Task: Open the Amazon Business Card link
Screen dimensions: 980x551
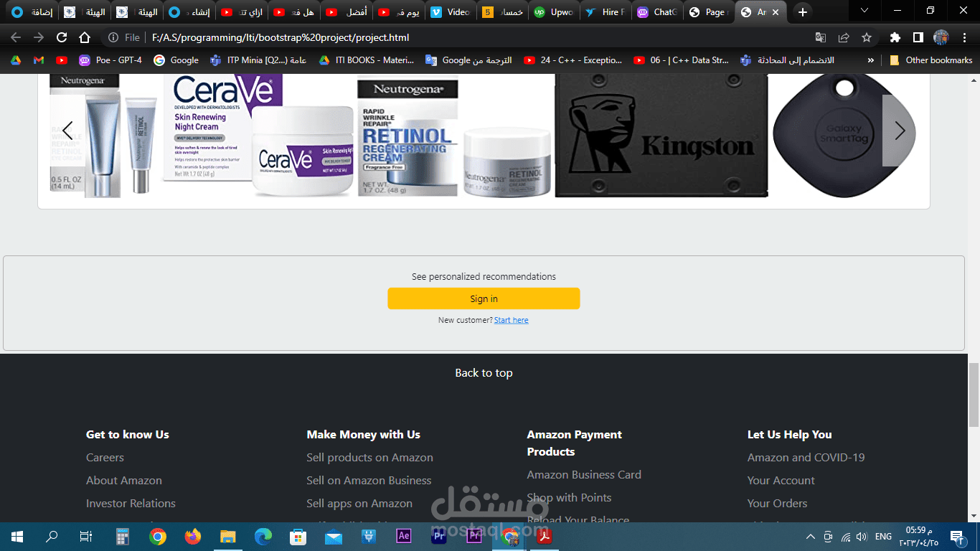Action: [584, 475]
